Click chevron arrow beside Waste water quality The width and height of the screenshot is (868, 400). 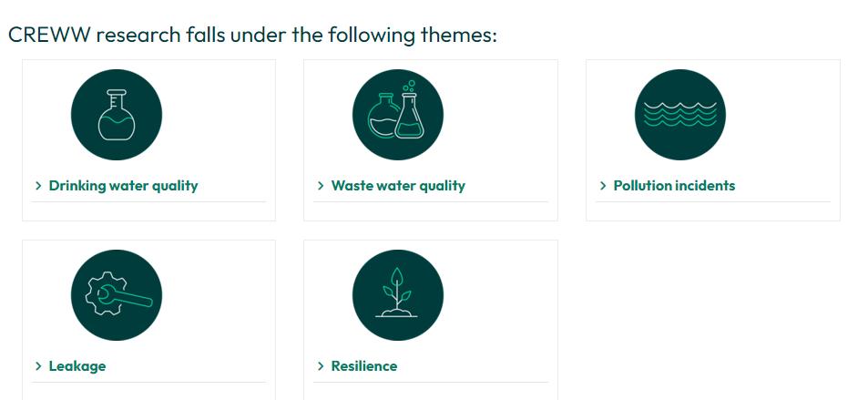coord(321,186)
